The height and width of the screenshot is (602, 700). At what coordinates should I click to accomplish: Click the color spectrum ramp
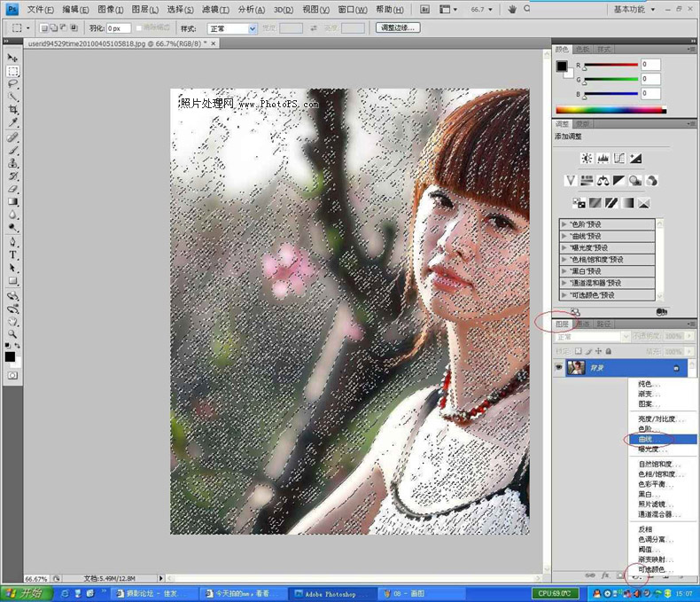pos(611,110)
